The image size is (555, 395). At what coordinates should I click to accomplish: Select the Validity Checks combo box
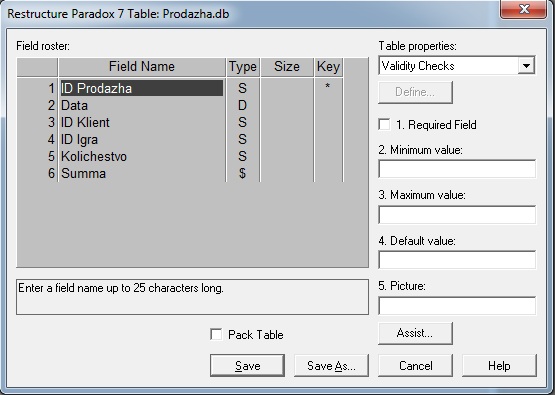coord(457,65)
